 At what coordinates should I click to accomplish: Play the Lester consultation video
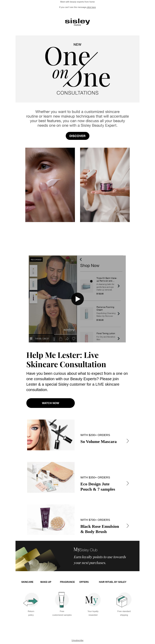click(77, 299)
